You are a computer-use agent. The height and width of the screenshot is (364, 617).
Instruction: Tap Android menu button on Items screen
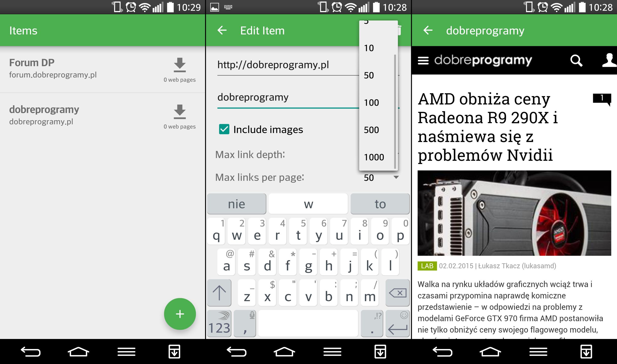[126, 352]
